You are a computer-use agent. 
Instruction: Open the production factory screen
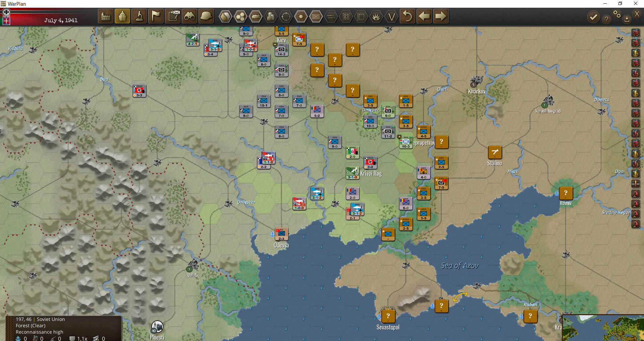(x=106, y=16)
